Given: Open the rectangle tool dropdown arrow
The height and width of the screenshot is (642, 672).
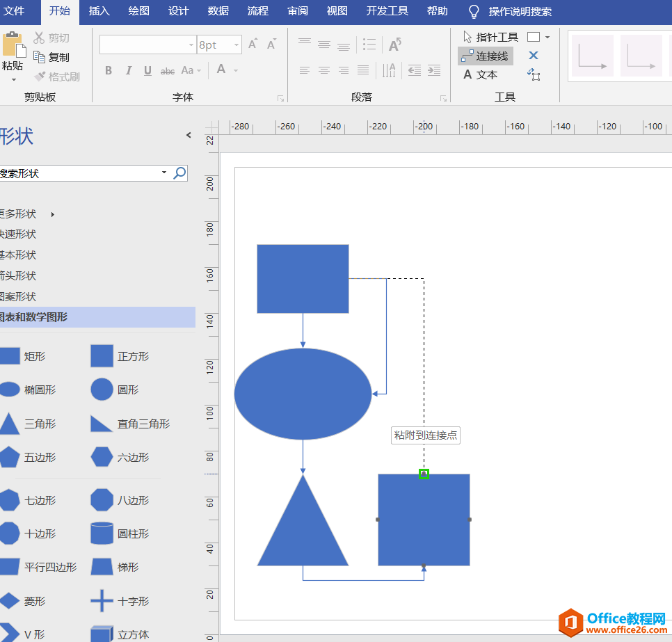Looking at the screenshot, I should click(547, 37).
